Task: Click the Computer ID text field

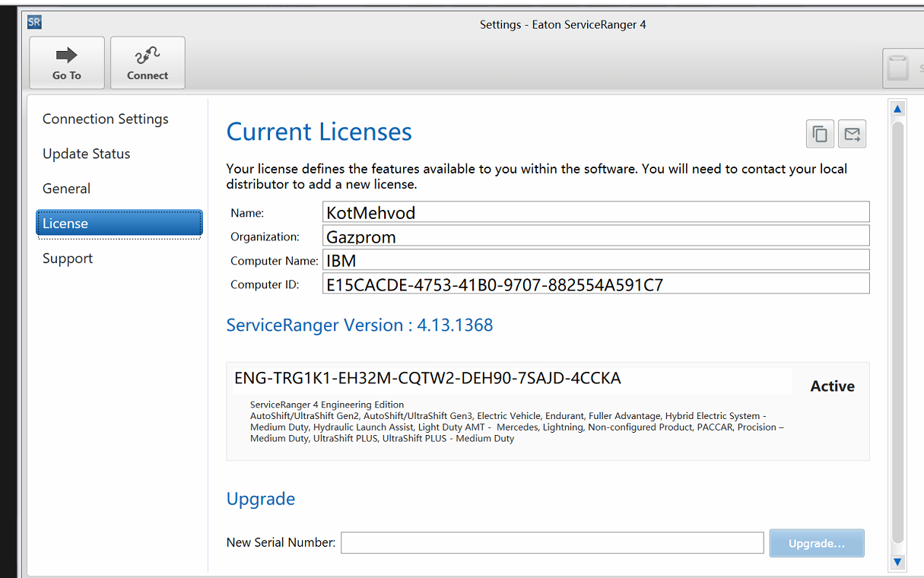Action: coord(595,284)
